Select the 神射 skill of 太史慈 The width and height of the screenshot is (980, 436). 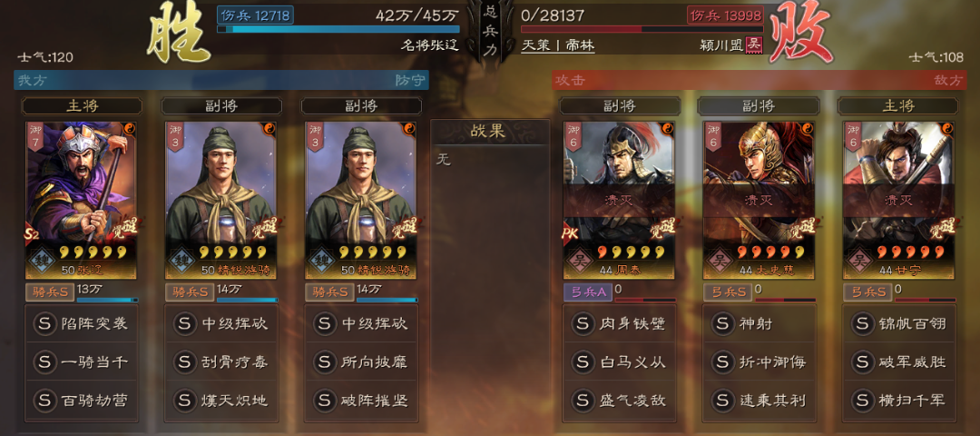(759, 324)
